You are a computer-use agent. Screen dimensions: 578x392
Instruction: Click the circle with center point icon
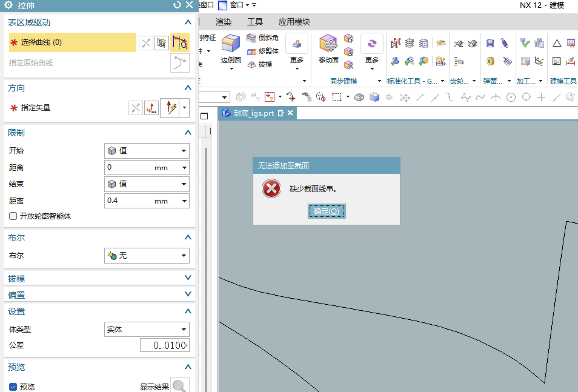[x=511, y=97]
